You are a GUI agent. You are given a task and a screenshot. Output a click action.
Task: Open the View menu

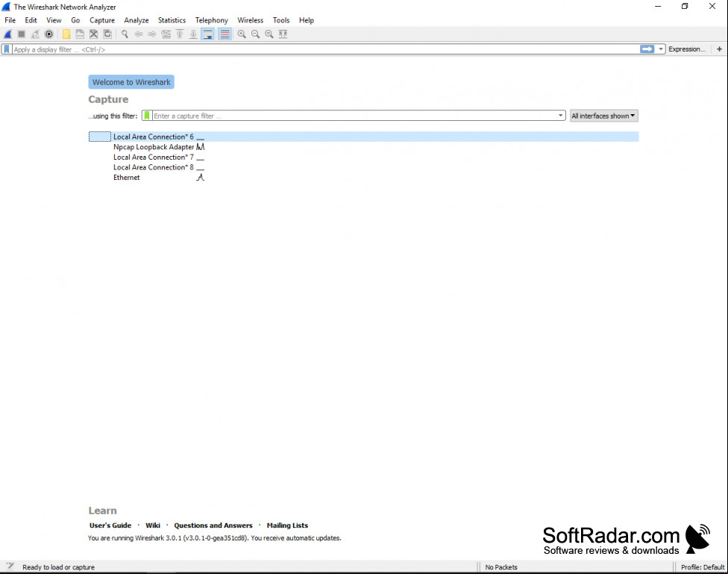(x=54, y=20)
